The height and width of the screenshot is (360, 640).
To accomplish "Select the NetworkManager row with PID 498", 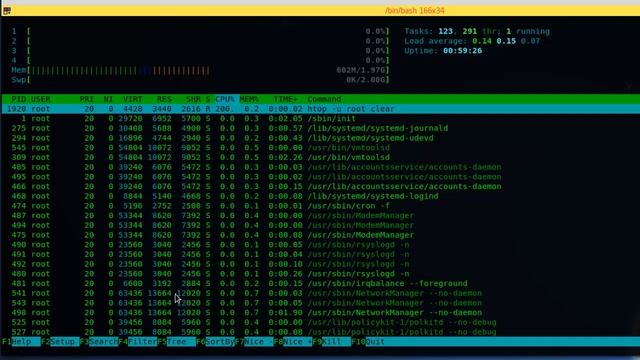I will [320, 313].
